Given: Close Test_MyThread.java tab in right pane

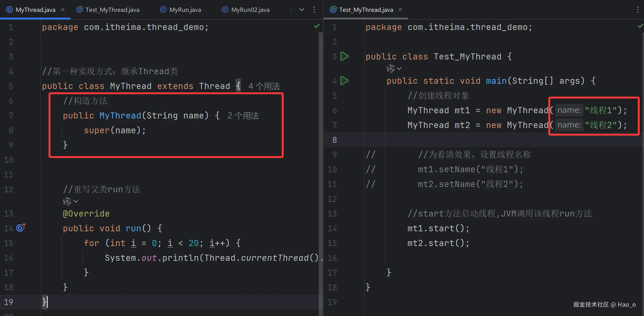Looking at the screenshot, I should tap(400, 10).
